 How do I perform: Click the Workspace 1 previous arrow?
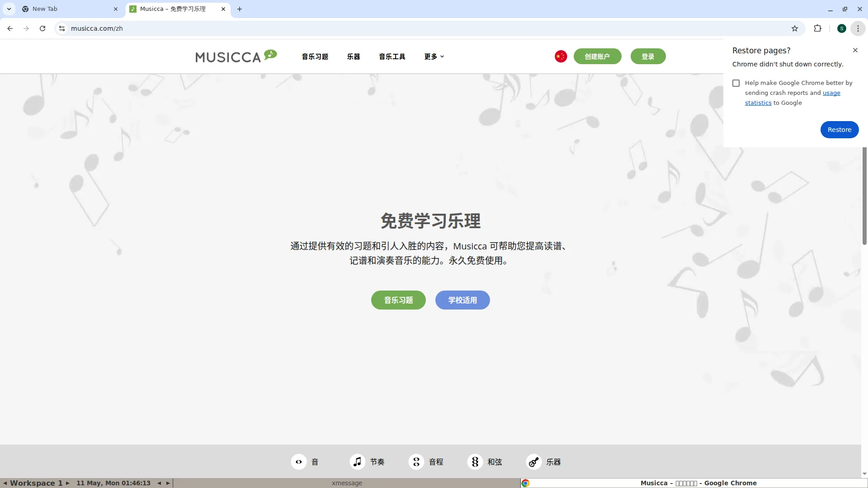click(5, 483)
